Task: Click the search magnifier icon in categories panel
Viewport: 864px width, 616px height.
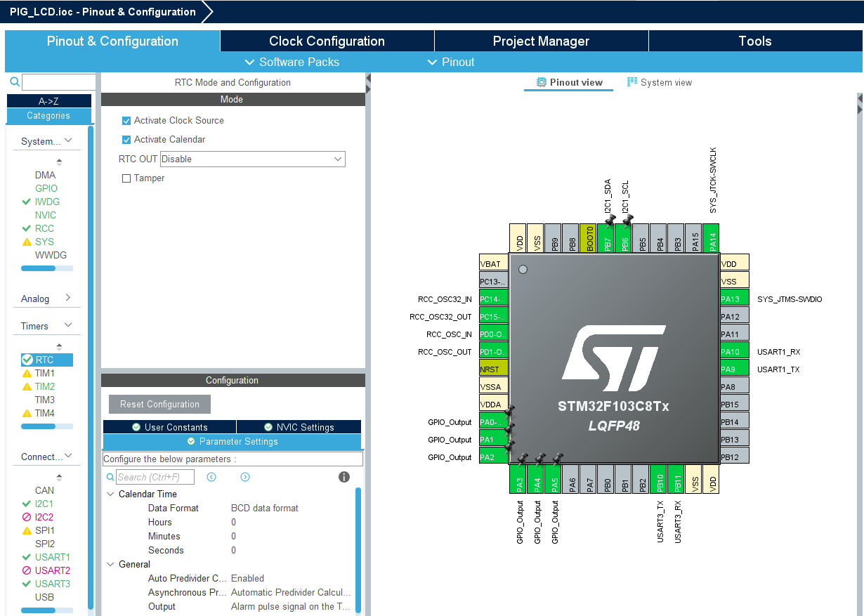Action: click(14, 81)
